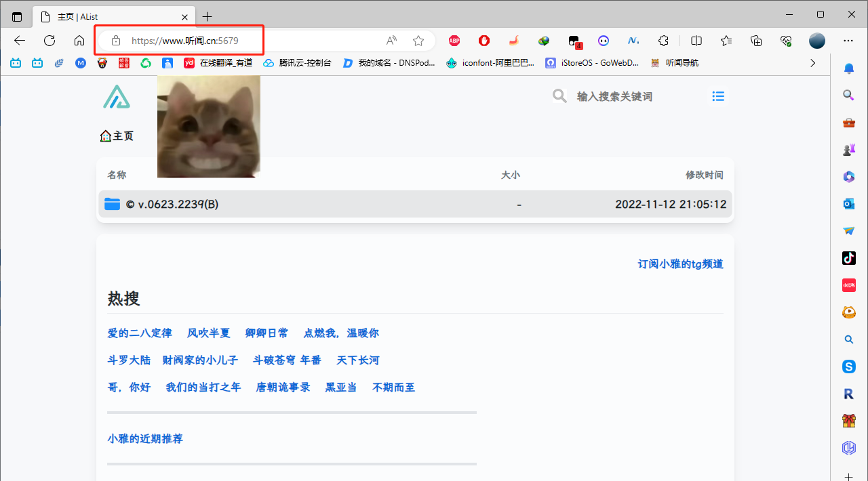
Task: Sort by the 大小 column header
Action: 511,175
